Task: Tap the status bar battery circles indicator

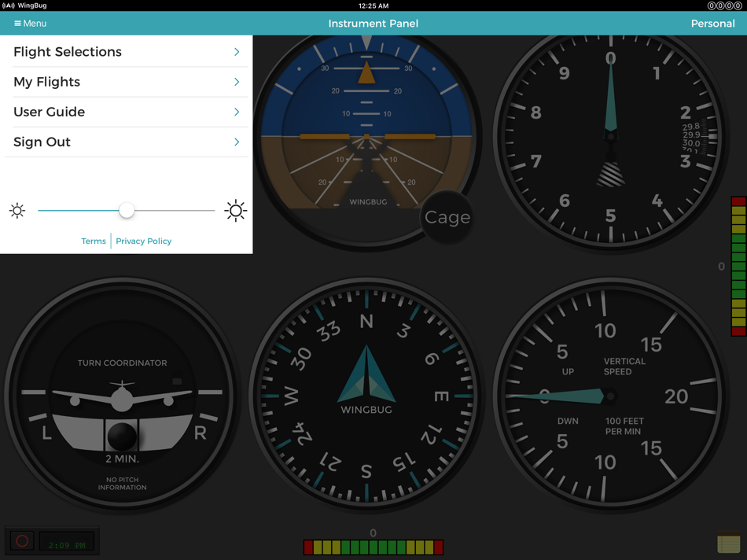Action: (x=724, y=6)
